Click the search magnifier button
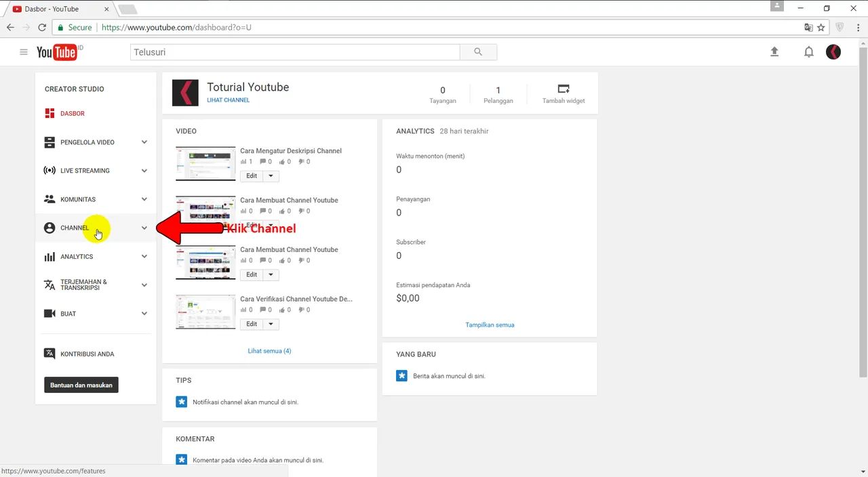This screenshot has height=477, width=868. point(478,52)
